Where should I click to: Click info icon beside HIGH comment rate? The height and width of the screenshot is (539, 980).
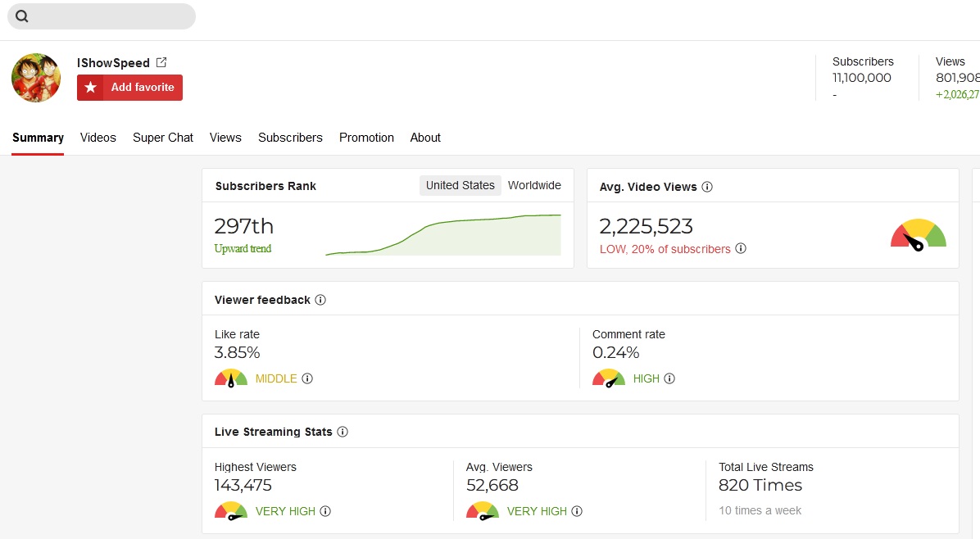(669, 378)
